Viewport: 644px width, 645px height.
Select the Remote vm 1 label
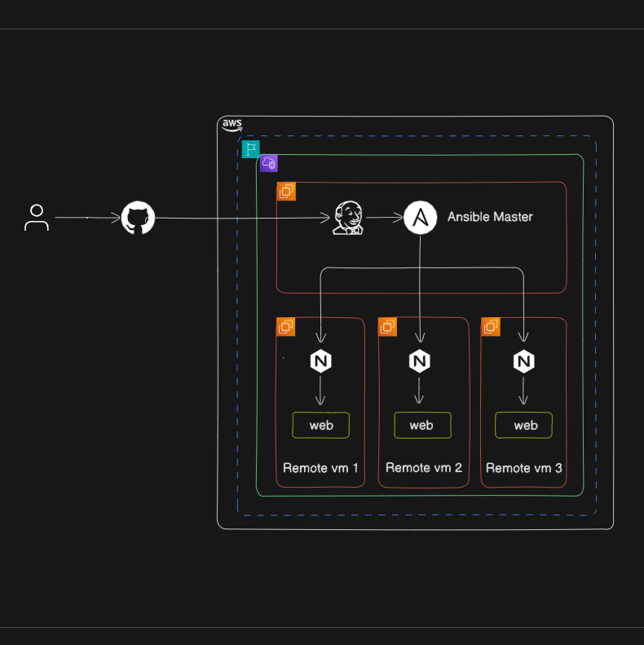(x=320, y=468)
